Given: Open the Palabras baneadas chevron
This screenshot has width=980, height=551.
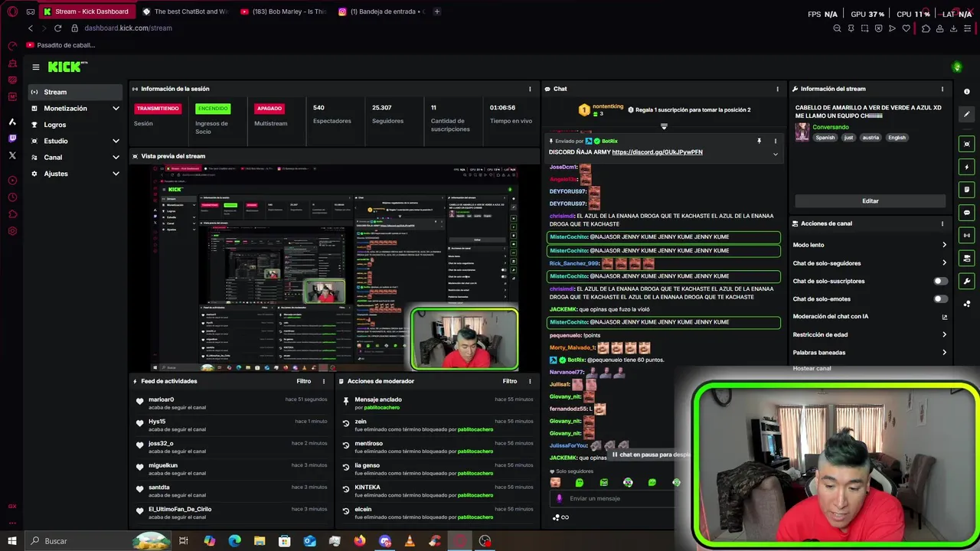Looking at the screenshot, I should click(x=944, y=353).
